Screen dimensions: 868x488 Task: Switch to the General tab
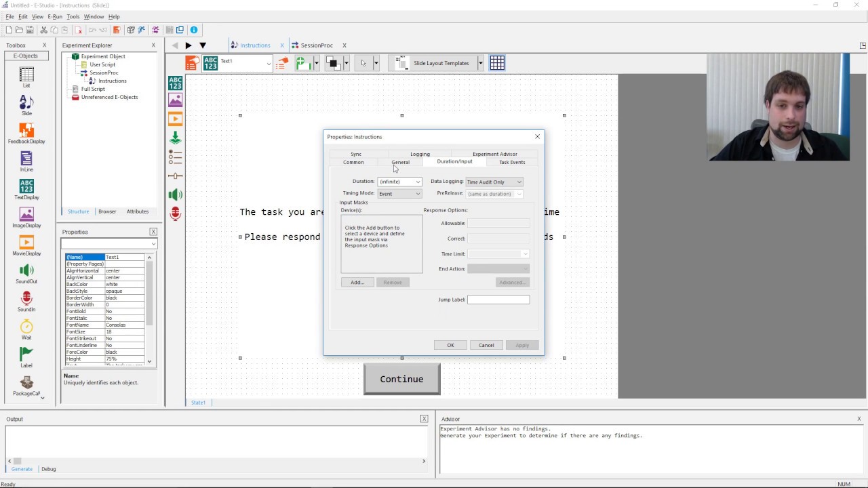[400, 162]
